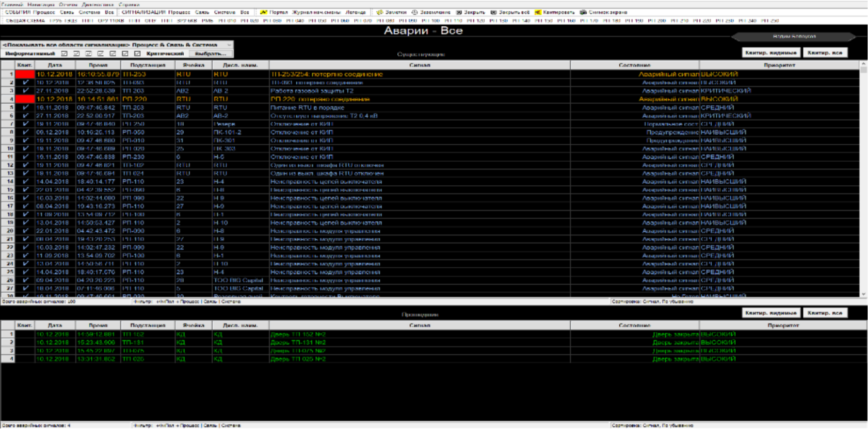Image resolution: width=868 pixels, height=429 pixels.
Task: Acknowledge the red cell of РП-220 alarm
Action: click(x=25, y=99)
